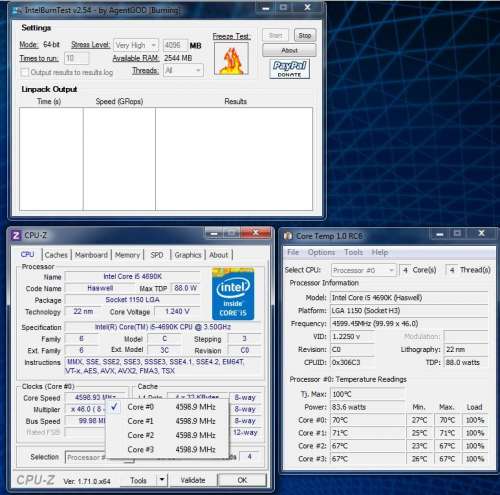The width and height of the screenshot is (500, 495).
Task: Open the Options menu in Core Temp
Action: click(321, 252)
